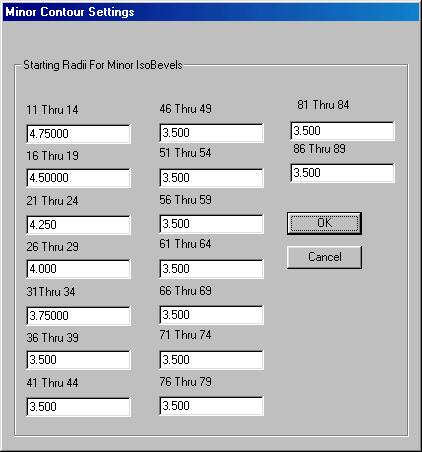Focus the 46 Thru 49 value field
422x452 pixels.
211,133
